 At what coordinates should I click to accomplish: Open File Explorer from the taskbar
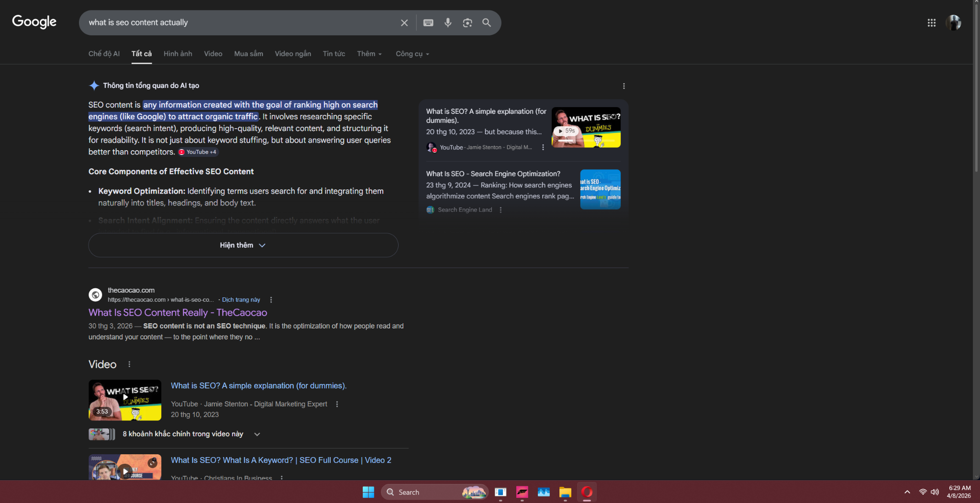pos(565,492)
